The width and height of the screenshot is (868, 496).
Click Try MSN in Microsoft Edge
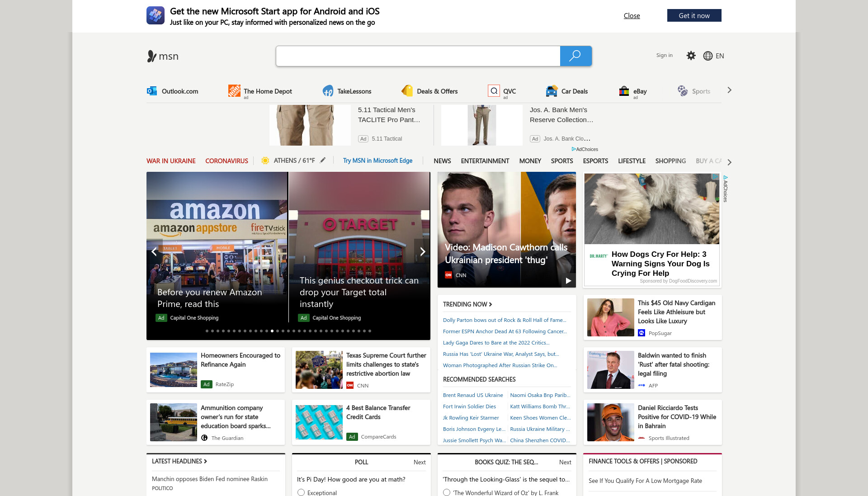pyautogui.click(x=377, y=161)
